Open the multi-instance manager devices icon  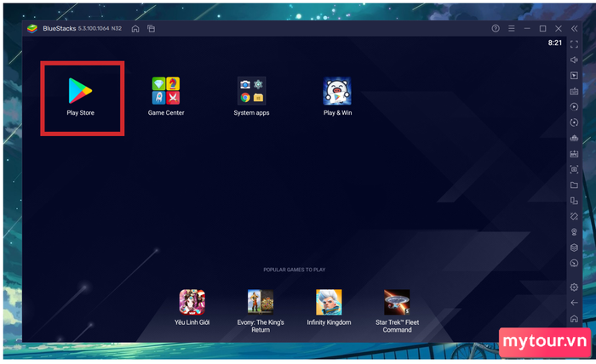click(574, 201)
